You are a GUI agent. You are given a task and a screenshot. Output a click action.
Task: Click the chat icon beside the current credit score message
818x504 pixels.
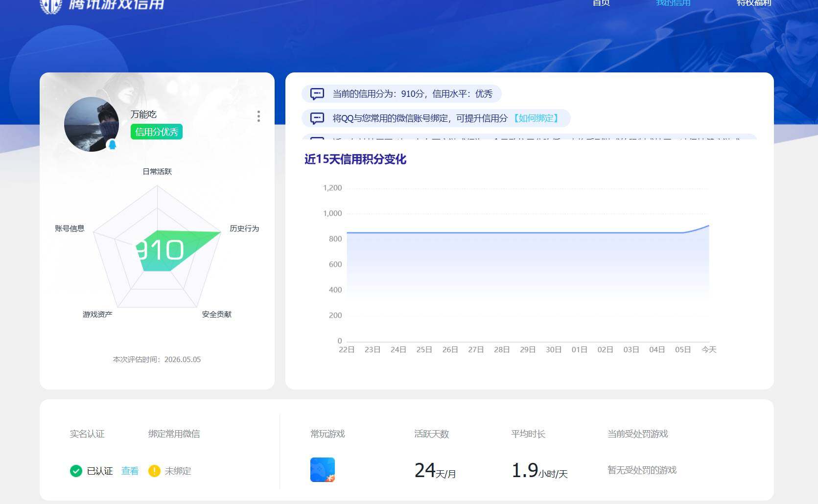(317, 94)
